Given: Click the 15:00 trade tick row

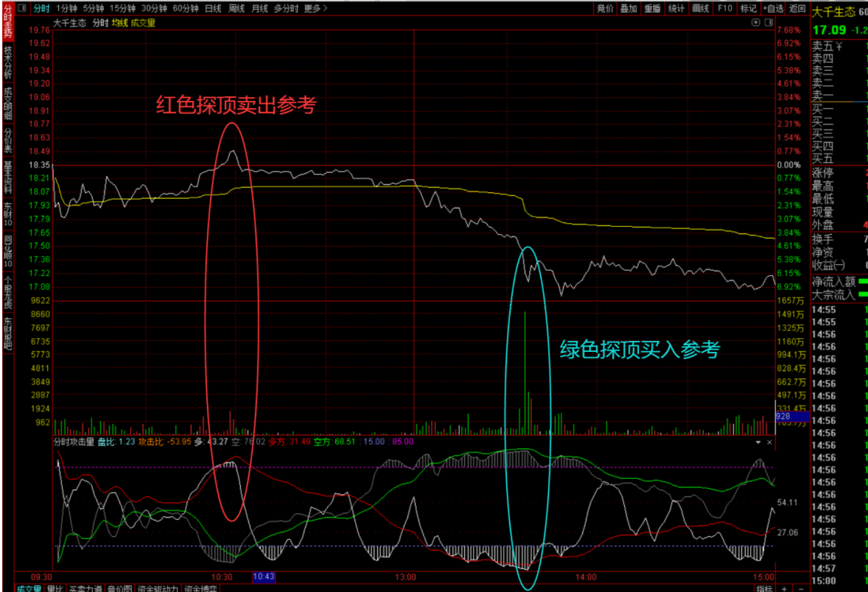Looking at the screenshot, I should (x=840, y=581).
